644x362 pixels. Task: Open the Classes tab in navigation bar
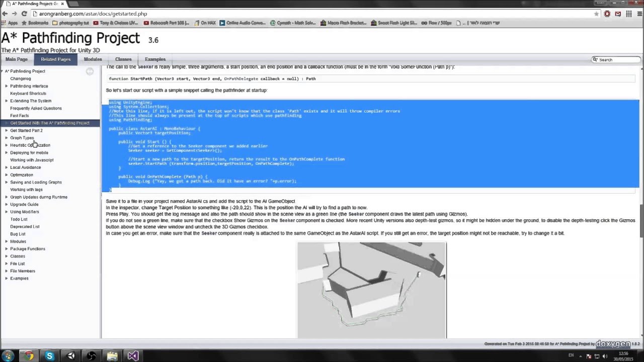[123, 59]
